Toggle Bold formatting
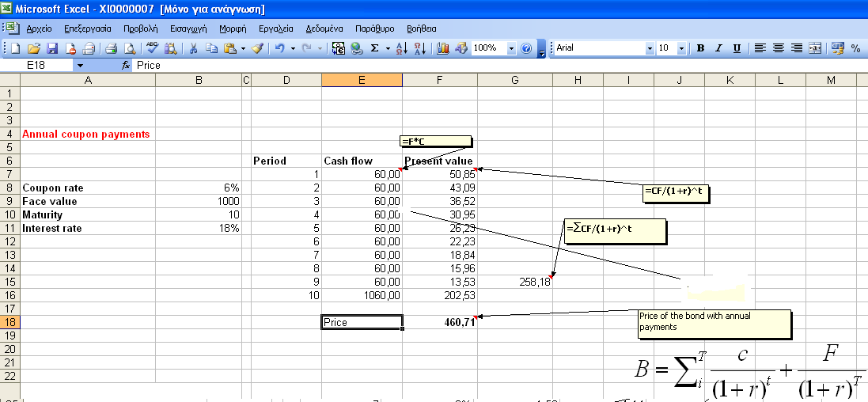This screenshot has height=402, width=868. (700, 48)
